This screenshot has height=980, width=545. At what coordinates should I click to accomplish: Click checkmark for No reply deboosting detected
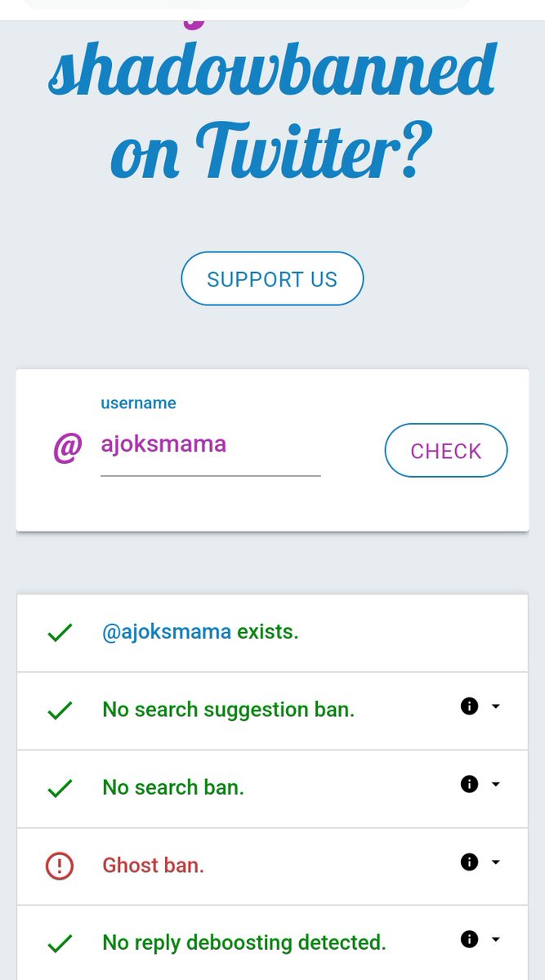coord(60,943)
